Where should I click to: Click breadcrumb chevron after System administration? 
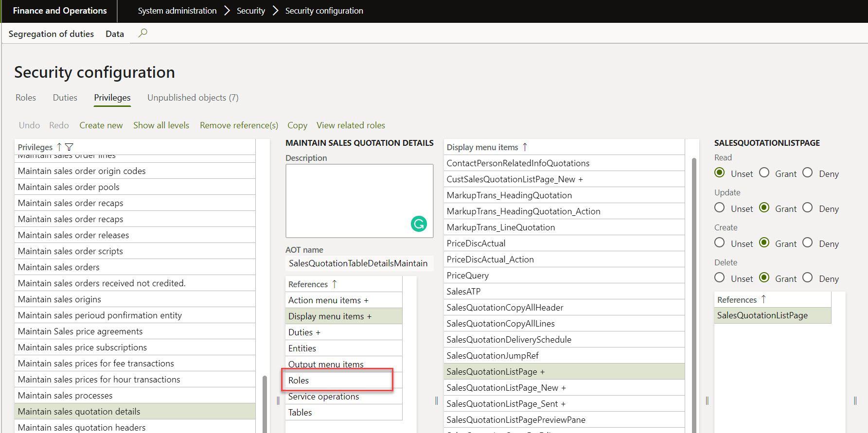(227, 11)
